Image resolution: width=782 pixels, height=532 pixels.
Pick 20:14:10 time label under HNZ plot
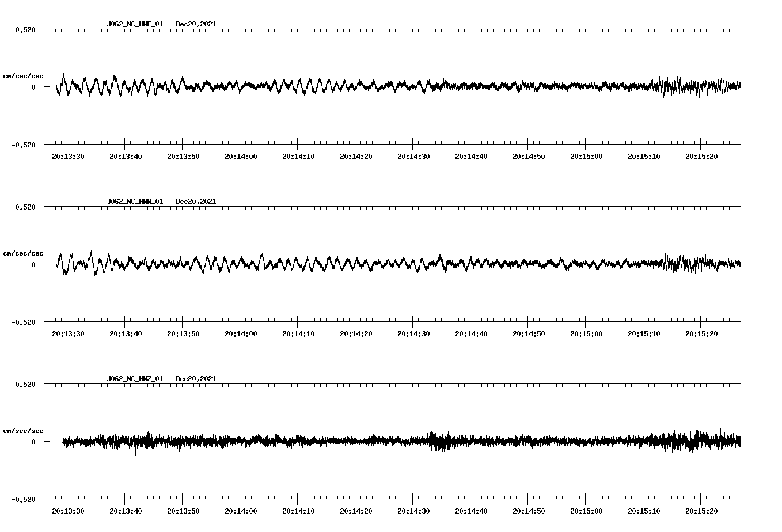tap(298, 511)
